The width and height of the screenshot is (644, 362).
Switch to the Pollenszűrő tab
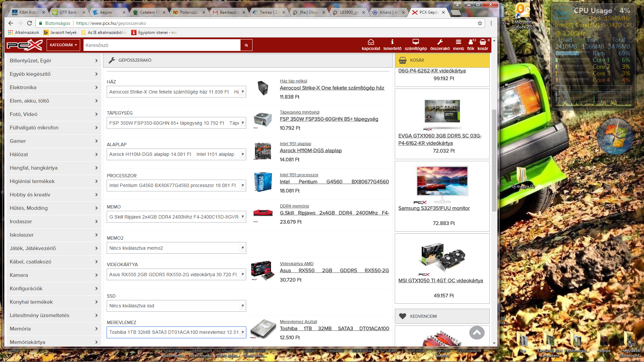pos(189,12)
